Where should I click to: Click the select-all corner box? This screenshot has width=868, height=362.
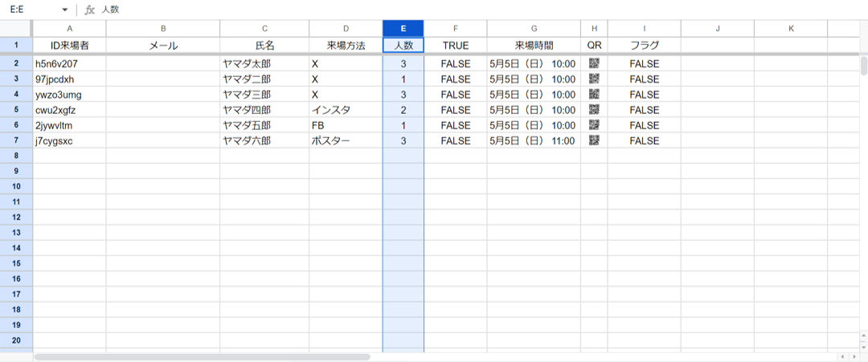(x=16, y=28)
